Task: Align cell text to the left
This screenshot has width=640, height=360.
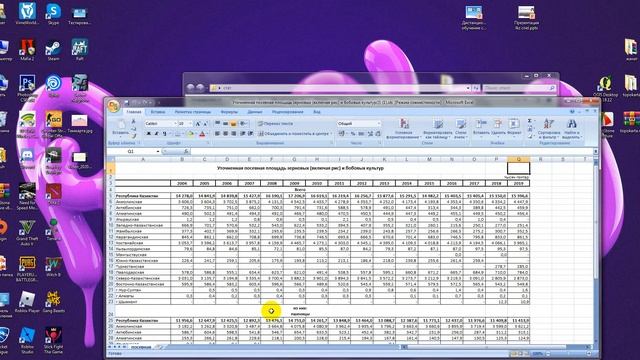Action: 217,134
